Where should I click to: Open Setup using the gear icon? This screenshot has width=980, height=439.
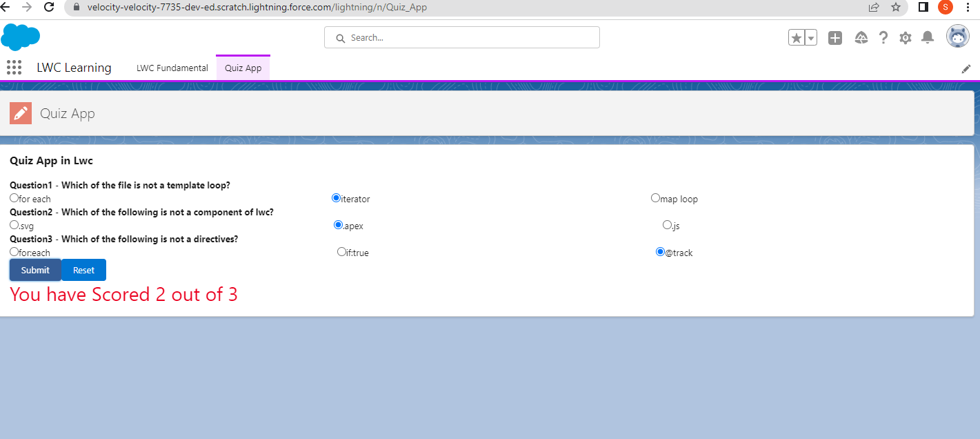pos(906,38)
